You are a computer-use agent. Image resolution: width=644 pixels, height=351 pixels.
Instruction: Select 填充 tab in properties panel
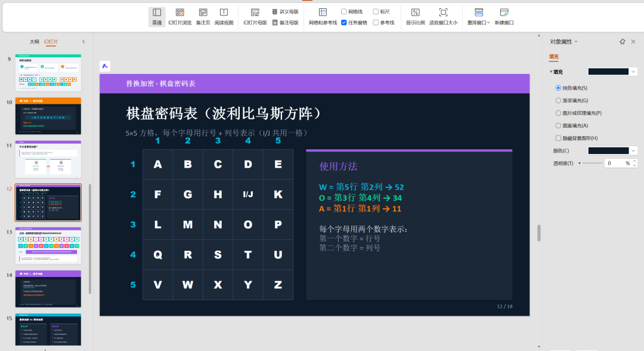pyautogui.click(x=553, y=57)
